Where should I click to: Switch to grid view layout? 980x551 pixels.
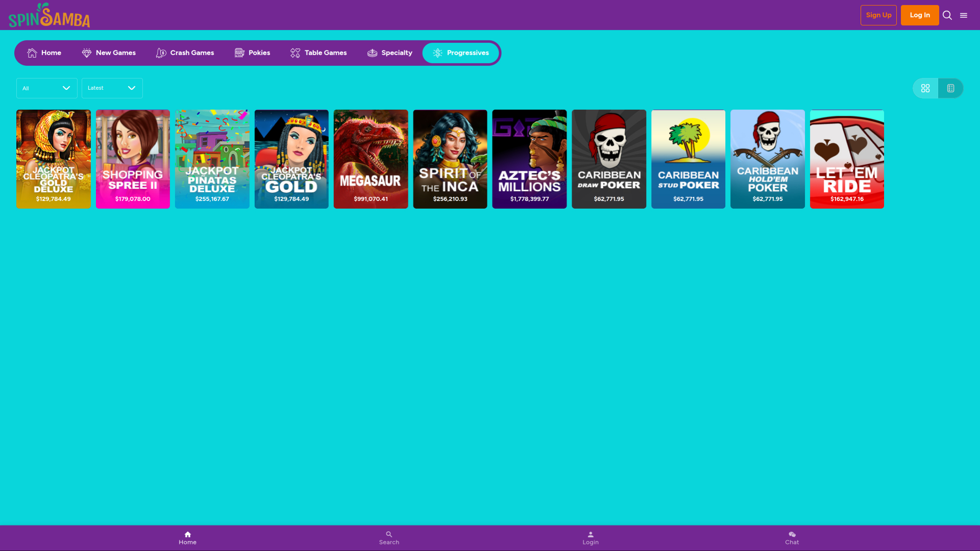925,88
